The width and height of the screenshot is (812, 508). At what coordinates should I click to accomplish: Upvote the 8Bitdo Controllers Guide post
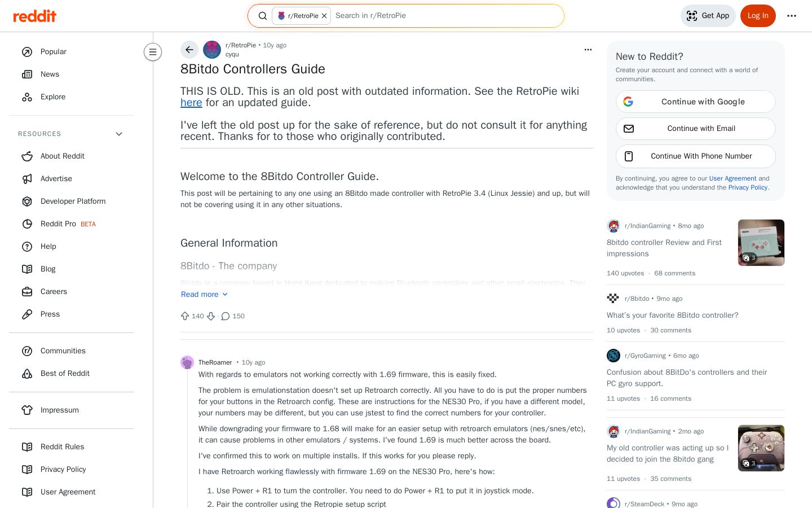(x=185, y=316)
